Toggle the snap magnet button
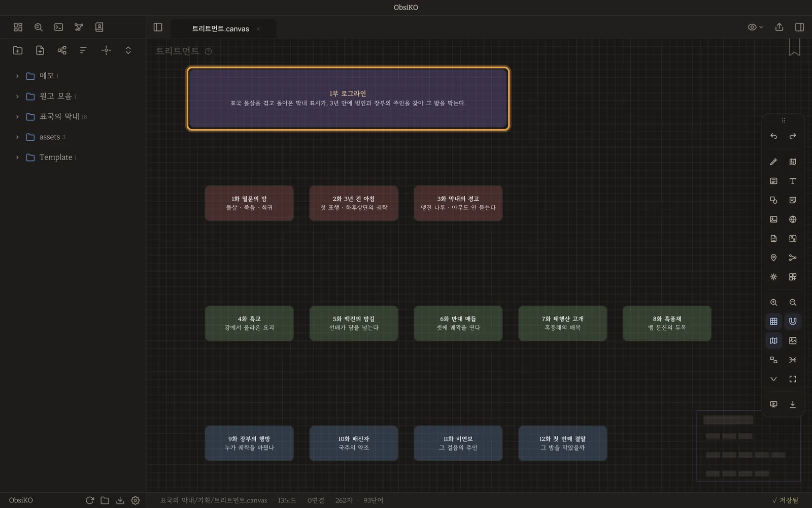Screen dimensions: 812x508 tap(793, 321)
